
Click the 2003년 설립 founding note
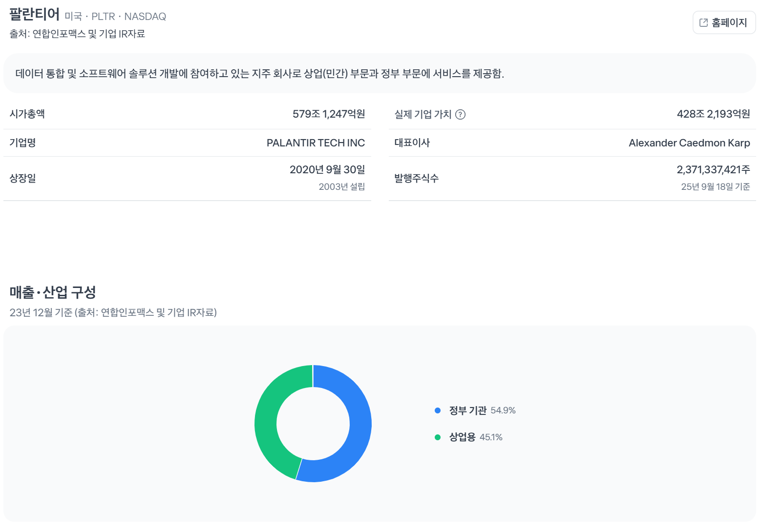pyautogui.click(x=342, y=186)
